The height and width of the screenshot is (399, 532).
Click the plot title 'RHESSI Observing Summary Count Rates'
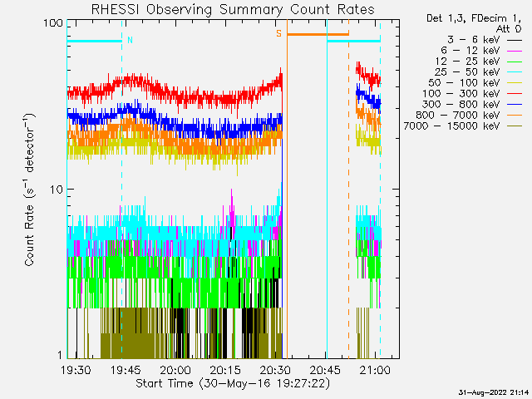click(233, 9)
